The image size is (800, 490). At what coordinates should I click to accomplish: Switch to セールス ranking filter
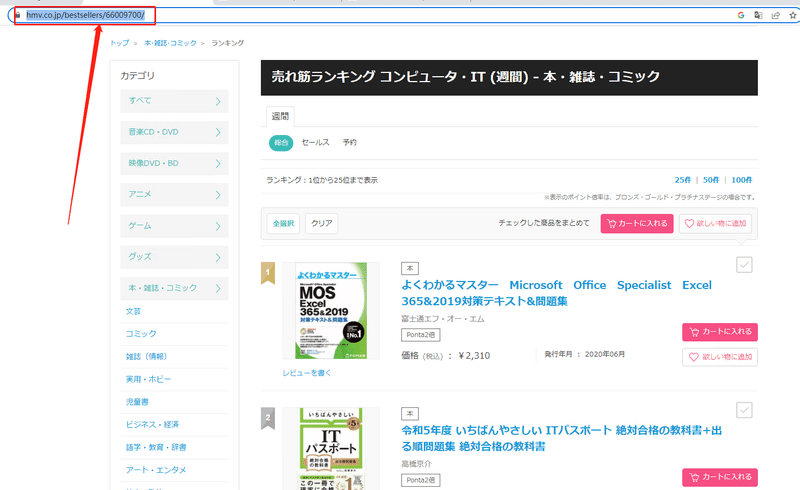coord(315,142)
